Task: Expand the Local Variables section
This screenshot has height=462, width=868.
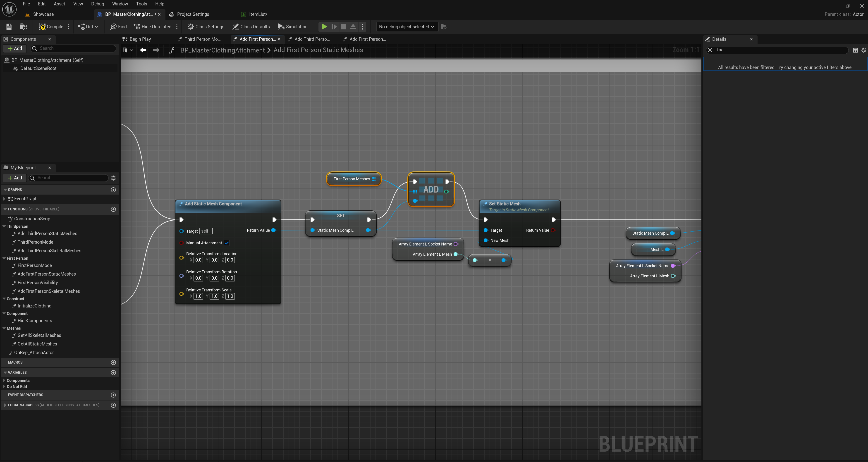Action: [5, 405]
